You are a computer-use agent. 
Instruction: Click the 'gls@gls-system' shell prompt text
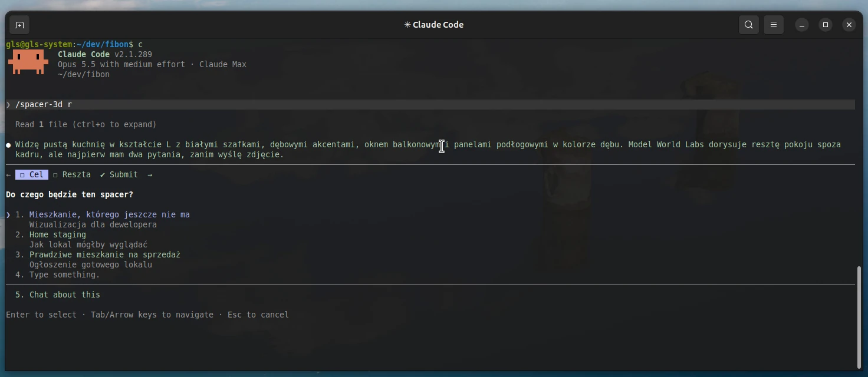coord(39,45)
